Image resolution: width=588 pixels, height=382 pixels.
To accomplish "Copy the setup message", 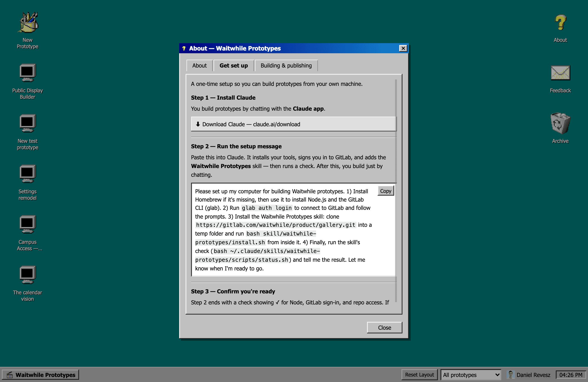I will click(385, 191).
